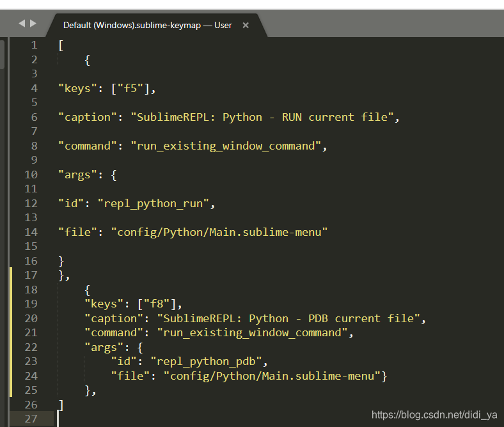The height and width of the screenshot is (427, 504).
Task: Click the "args": { text on line 22
Action: coord(114,348)
